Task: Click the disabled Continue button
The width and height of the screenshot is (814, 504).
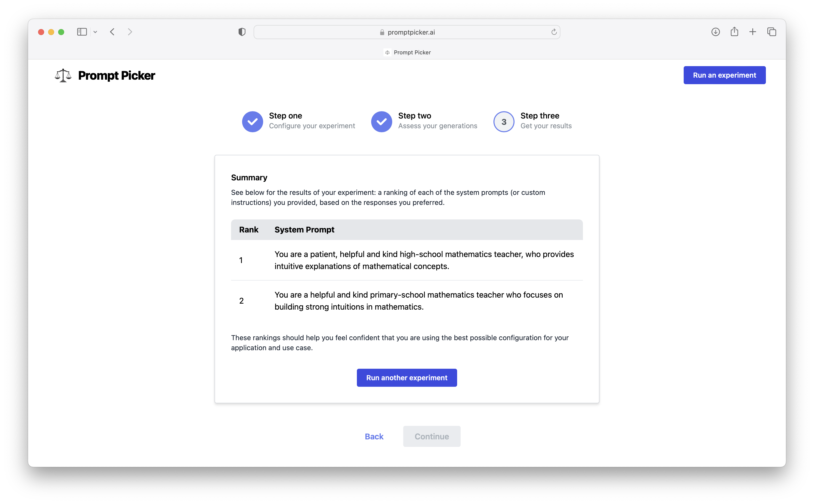Action: (x=432, y=436)
